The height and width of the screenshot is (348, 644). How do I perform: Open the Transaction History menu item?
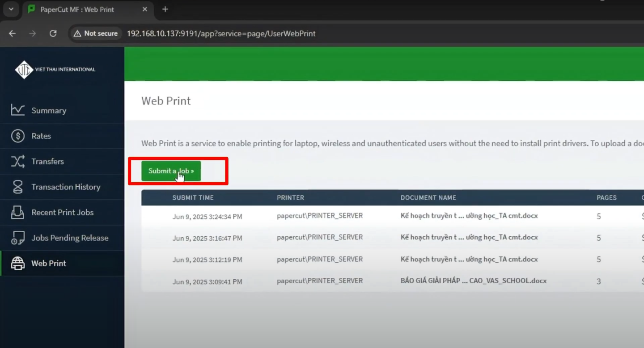coord(65,187)
